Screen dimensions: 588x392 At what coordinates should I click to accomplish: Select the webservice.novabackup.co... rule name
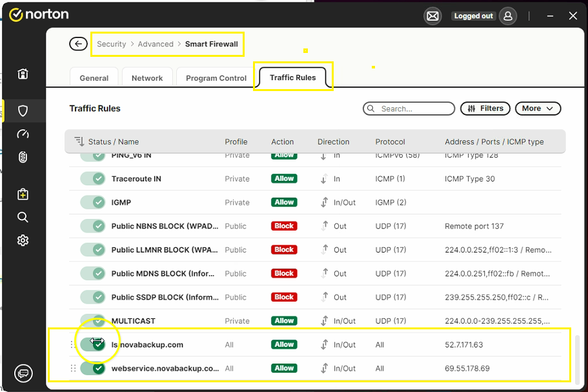tap(165, 368)
